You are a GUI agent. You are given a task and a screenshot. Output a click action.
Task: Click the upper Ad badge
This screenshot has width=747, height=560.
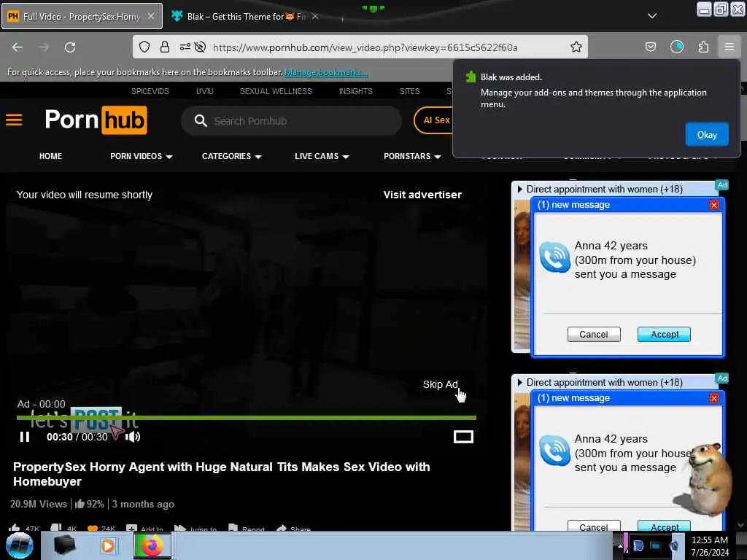coord(722,184)
